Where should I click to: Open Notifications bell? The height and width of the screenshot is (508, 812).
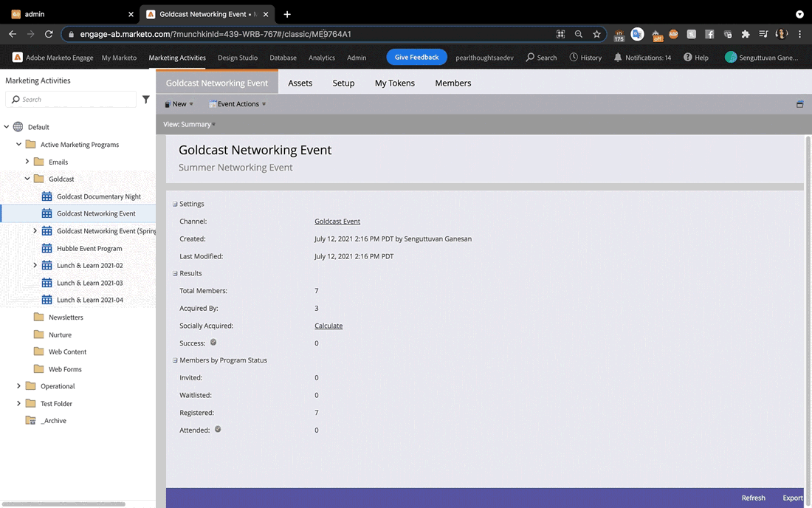click(x=618, y=58)
